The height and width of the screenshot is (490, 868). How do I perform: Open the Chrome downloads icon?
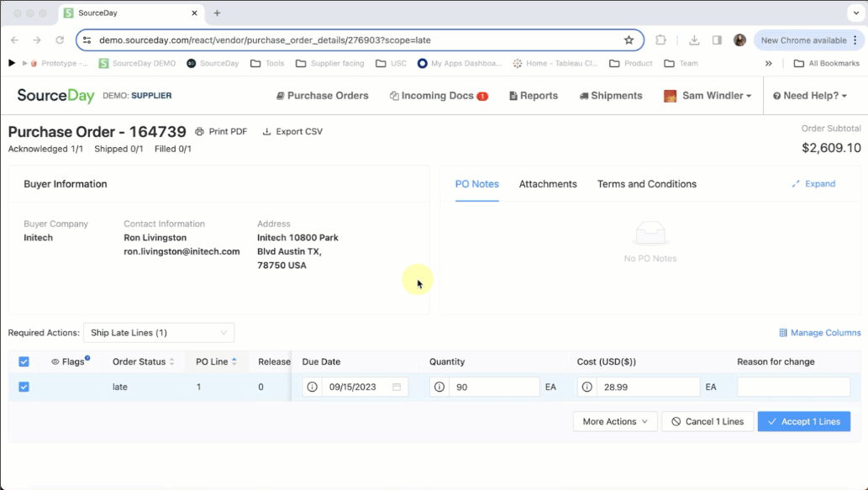click(x=694, y=40)
